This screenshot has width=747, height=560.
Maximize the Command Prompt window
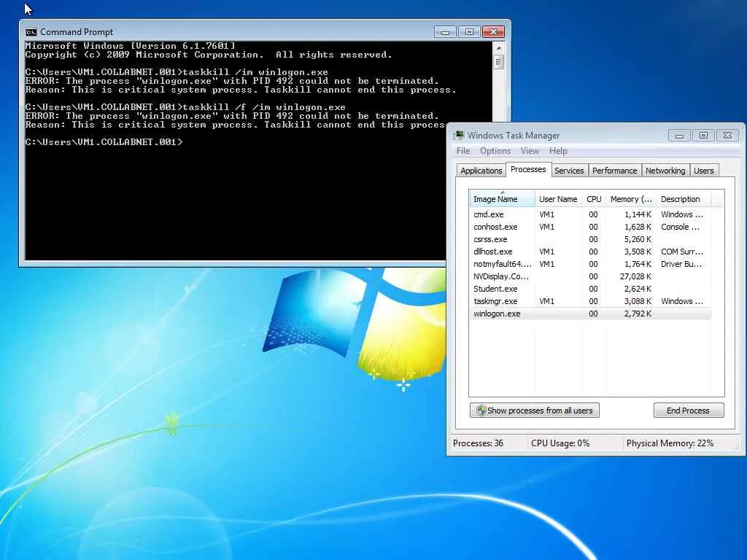click(x=469, y=32)
